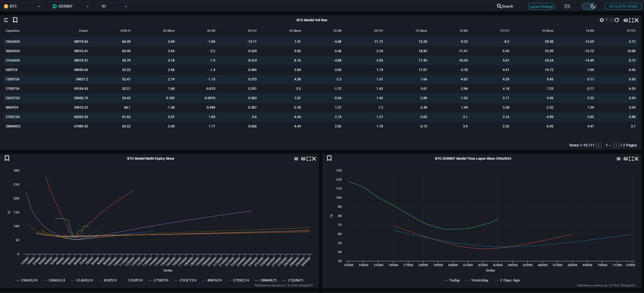Open Time Lapse Skew chart menu
The height and width of the screenshot is (293, 644).
pos(618,159)
